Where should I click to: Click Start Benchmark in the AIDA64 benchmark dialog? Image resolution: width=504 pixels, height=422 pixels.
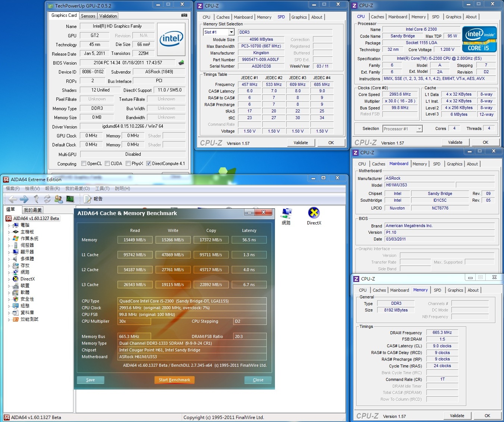pos(174,380)
